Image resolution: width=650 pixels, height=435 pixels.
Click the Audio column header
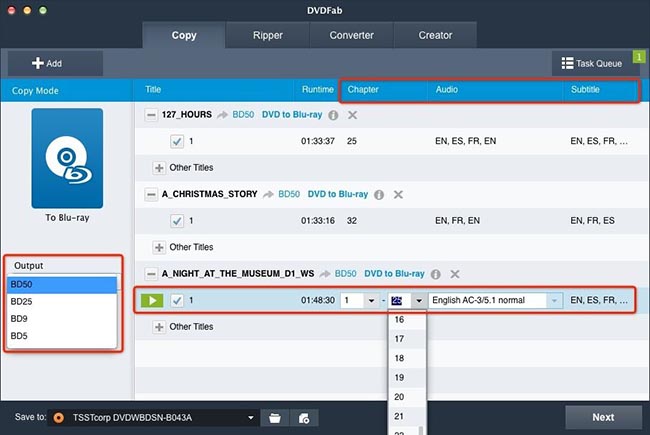tap(446, 90)
